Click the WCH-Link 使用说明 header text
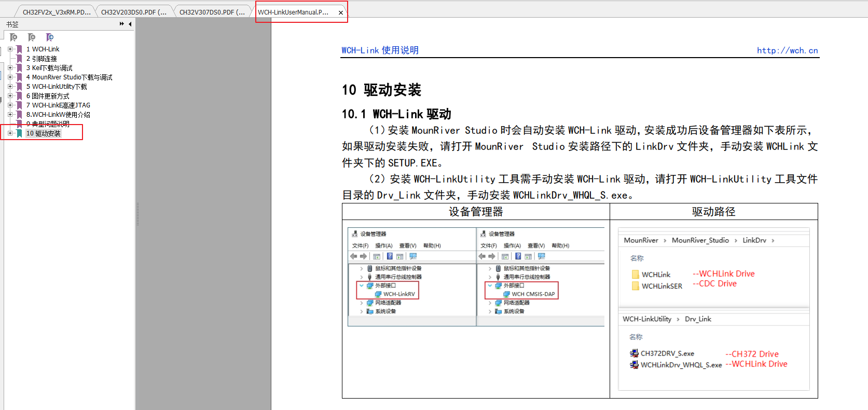868x410 pixels. [x=380, y=50]
